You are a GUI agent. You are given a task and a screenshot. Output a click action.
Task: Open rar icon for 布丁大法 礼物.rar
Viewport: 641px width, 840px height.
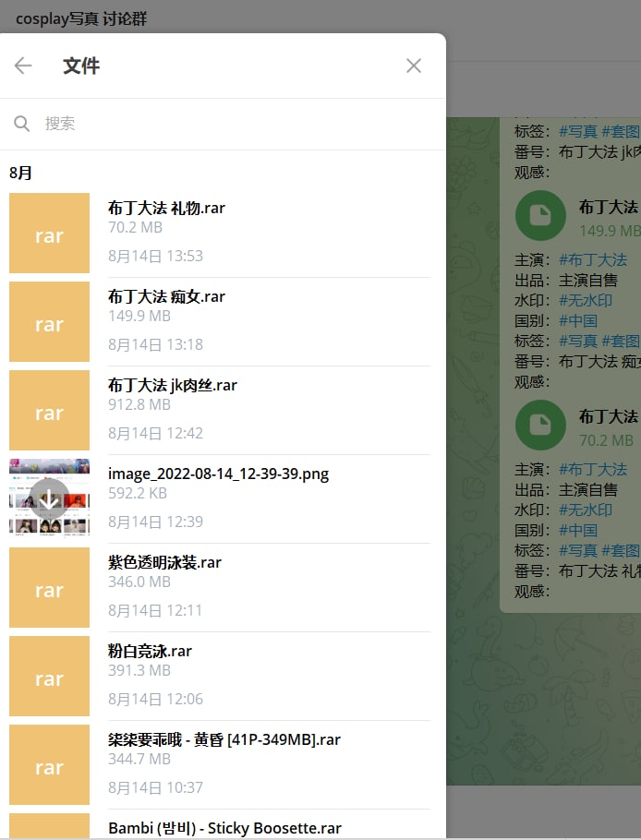pyautogui.click(x=49, y=233)
